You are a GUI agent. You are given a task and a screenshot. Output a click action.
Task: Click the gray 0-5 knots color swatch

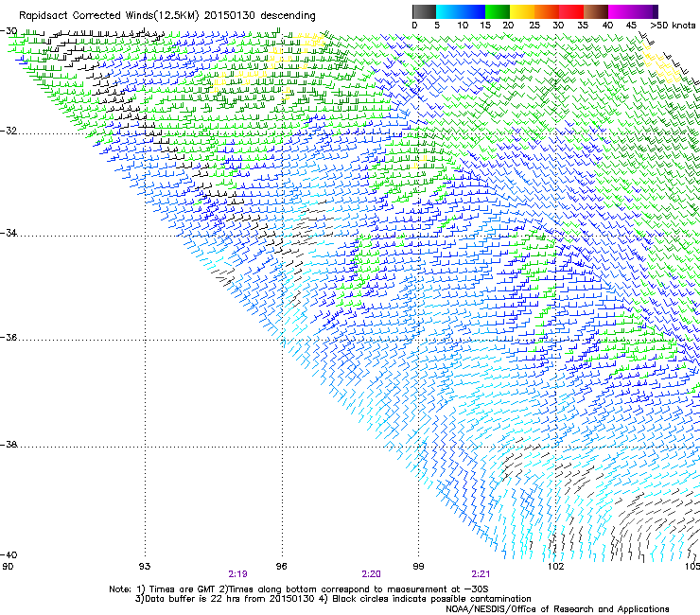424,11
